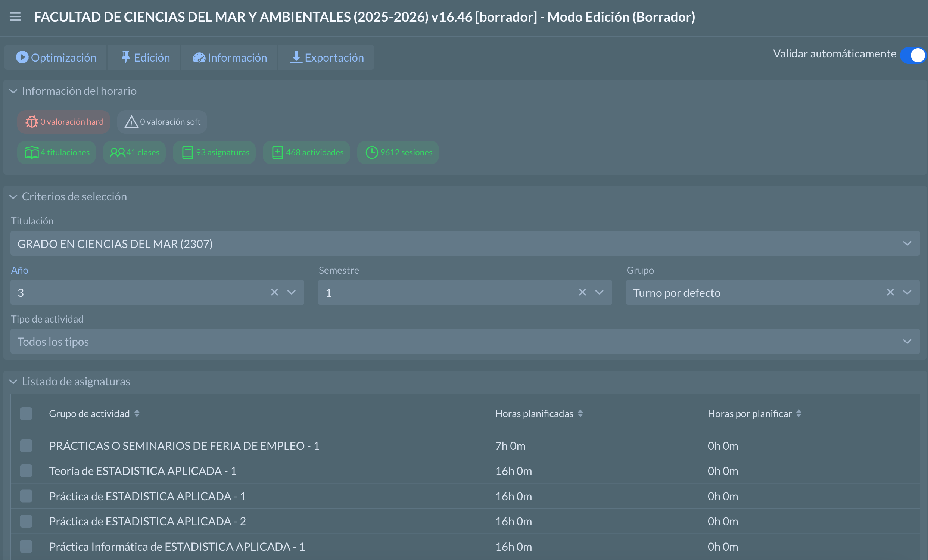The height and width of the screenshot is (560, 928).
Task: Toggle the Validar automáticamente switch
Action: point(913,55)
